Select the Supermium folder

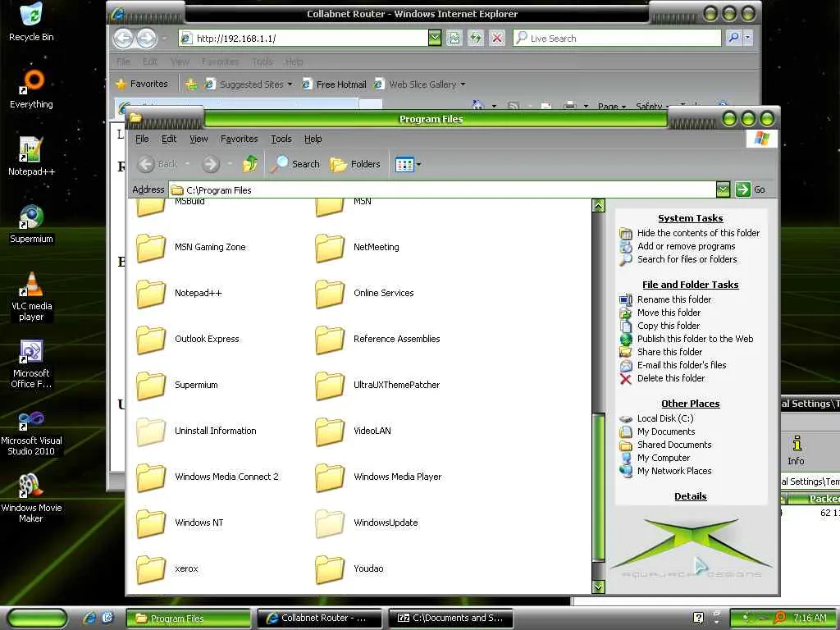click(x=177, y=386)
